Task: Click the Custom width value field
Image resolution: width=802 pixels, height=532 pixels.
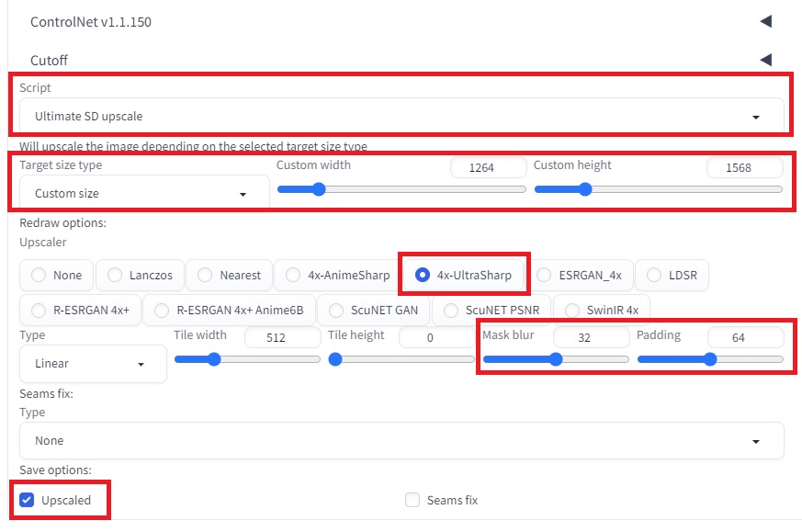Action: coord(488,168)
